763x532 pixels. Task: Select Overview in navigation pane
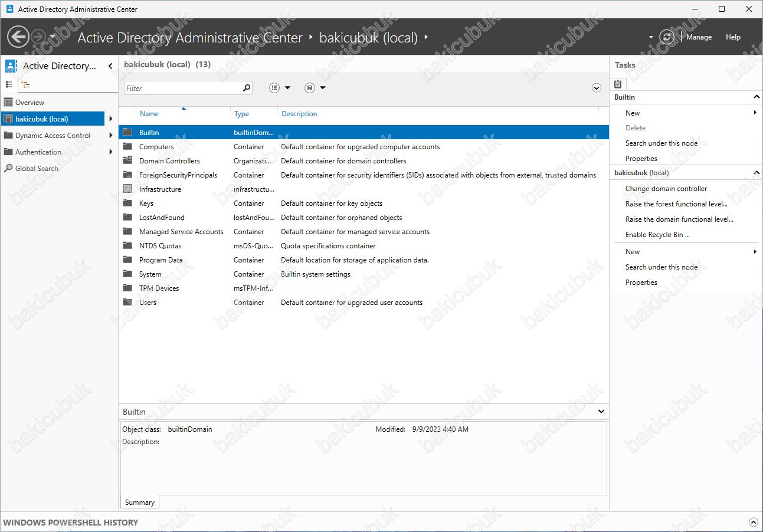30,103
